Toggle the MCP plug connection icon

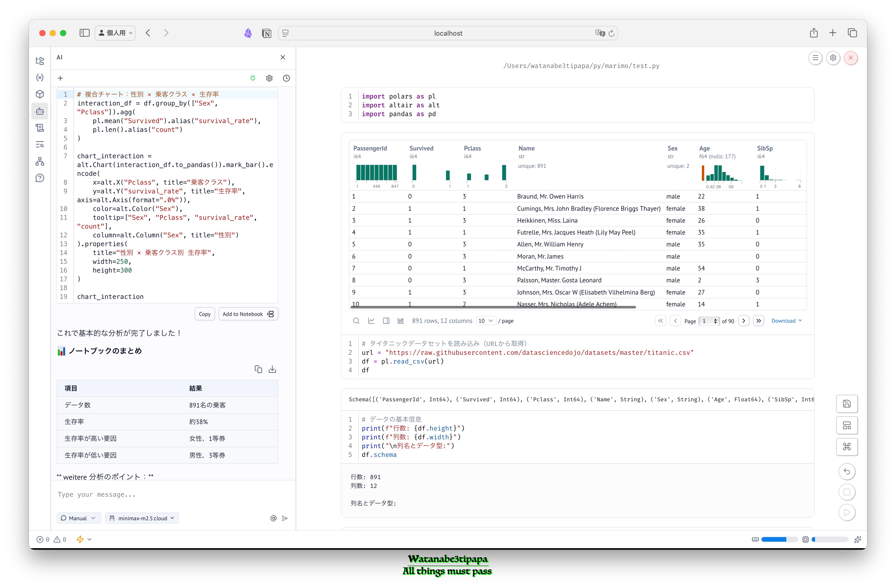tap(253, 78)
